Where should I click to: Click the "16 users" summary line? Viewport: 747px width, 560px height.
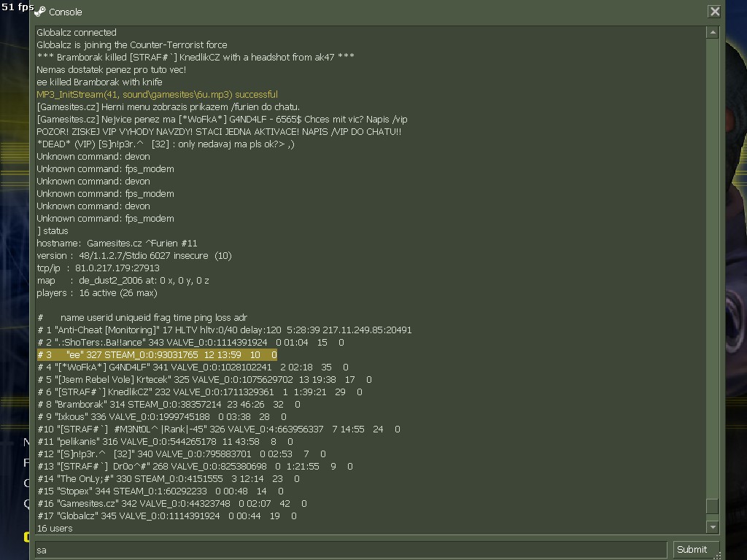[x=55, y=529]
